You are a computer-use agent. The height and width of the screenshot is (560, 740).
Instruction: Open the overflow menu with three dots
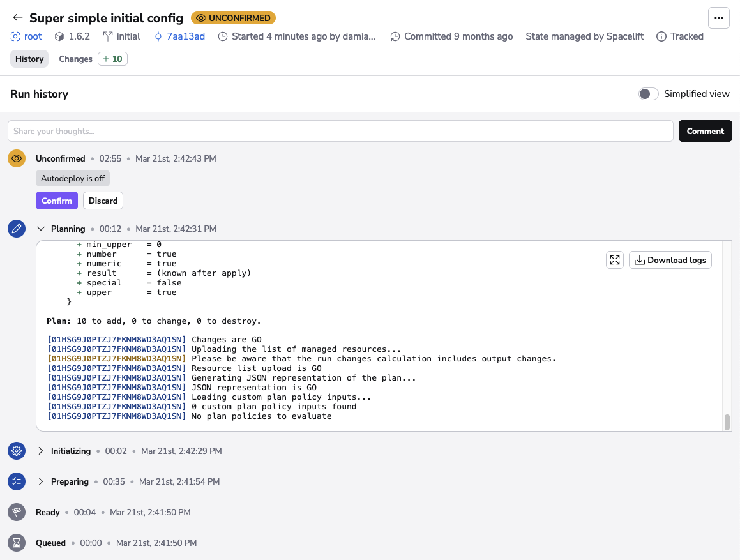(x=718, y=18)
